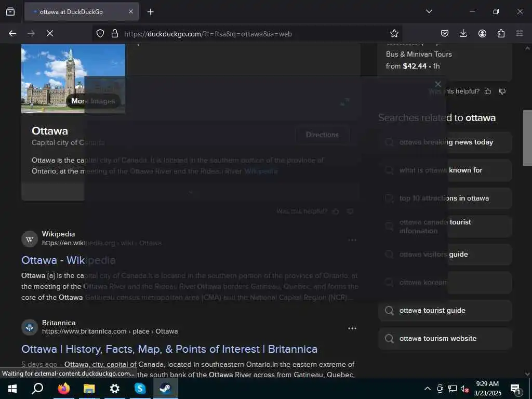Give thumbs down for tours result
Viewport: 532px width, 399px height.
pos(502,91)
